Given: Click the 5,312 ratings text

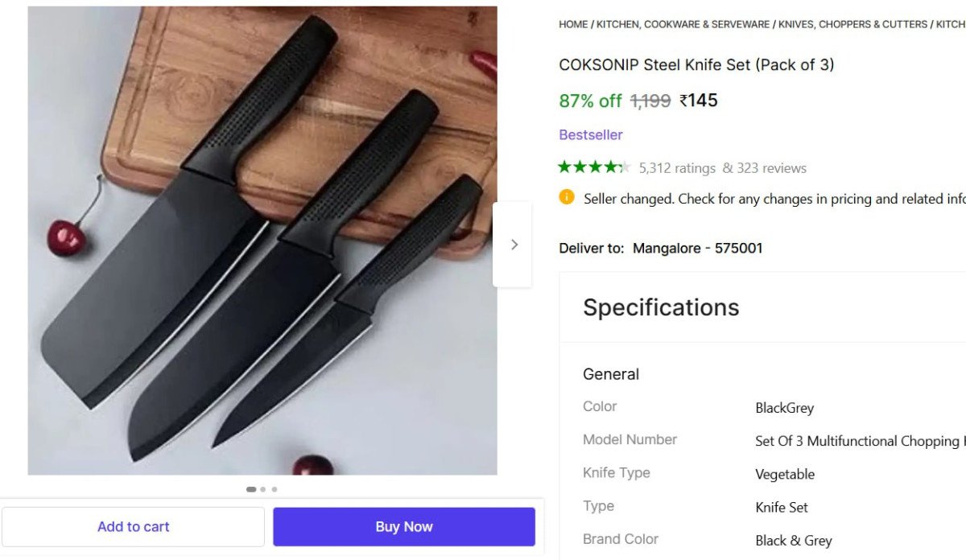Looking at the screenshot, I should (x=677, y=168).
